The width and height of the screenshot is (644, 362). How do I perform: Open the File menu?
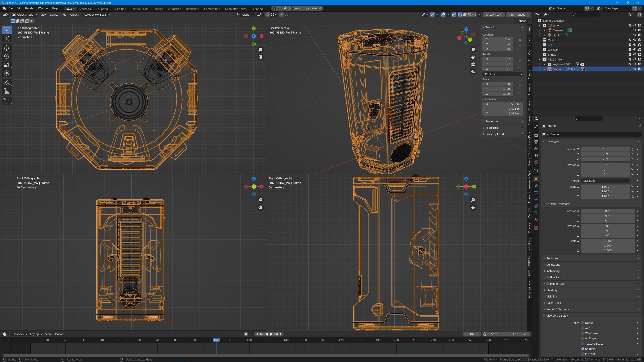click(x=11, y=8)
